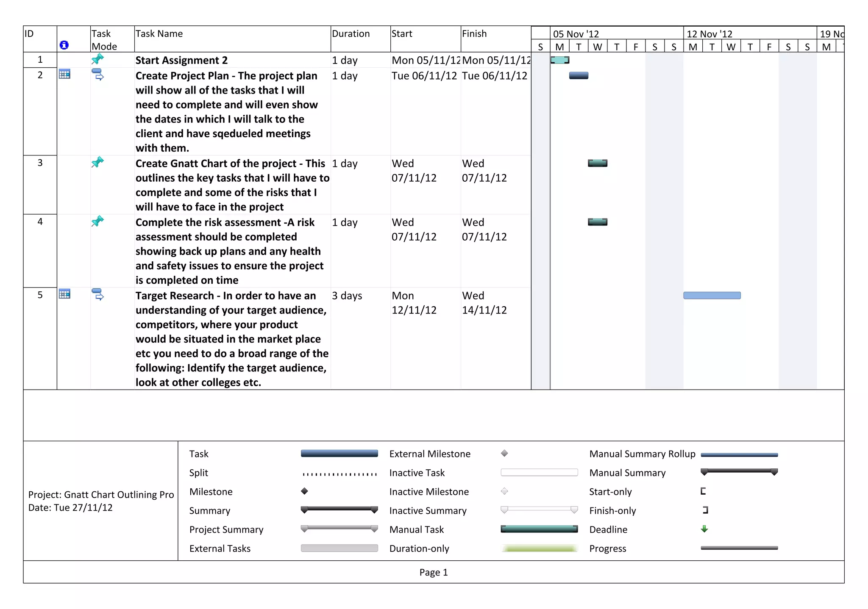The height and width of the screenshot is (609, 868).
Task: Click the auto-scheduled mode icon in row 5
Action: tap(97, 294)
